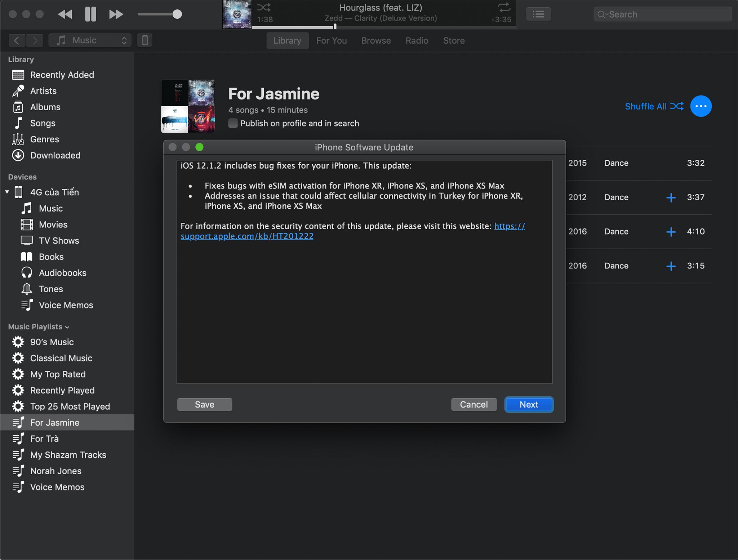Pause the currently playing song

click(90, 14)
